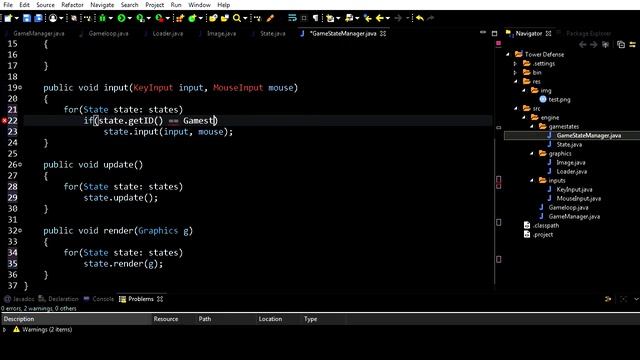The height and width of the screenshot is (360, 640).
Task: Click the Forward navigation arrow
Action: (398, 18)
